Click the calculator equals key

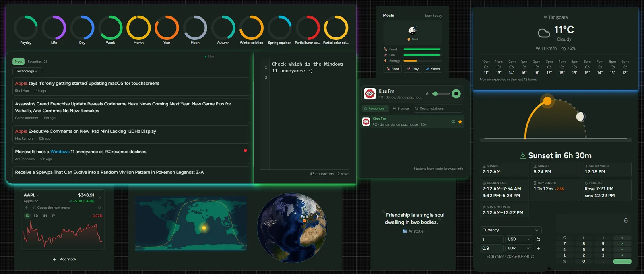[x=622, y=262]
